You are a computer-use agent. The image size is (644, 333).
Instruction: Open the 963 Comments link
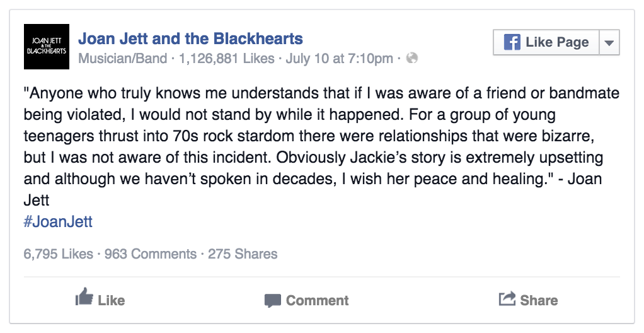[151, 254]
